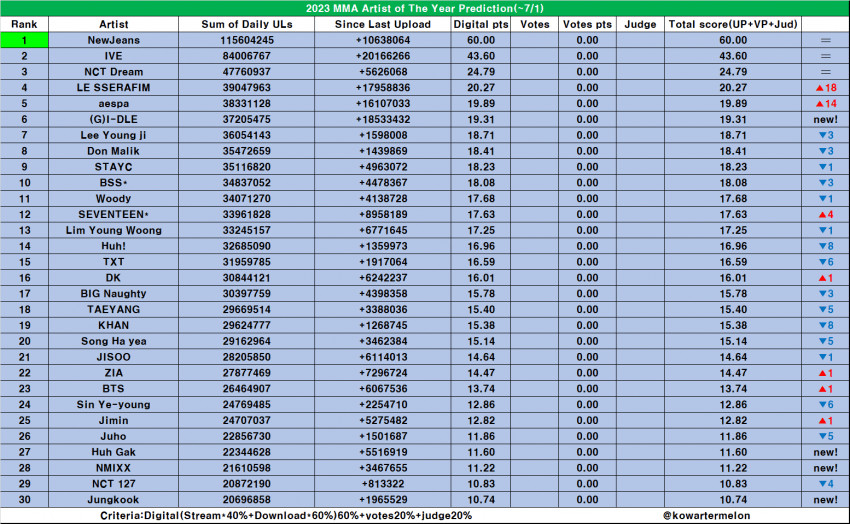850x524 pixels.
Task: Click the artist cell 'LE SSERAFIM'
Action: point(113,87)
